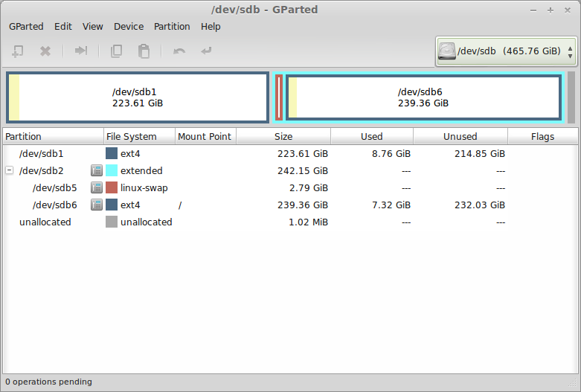
Task: Click the lock icon beside /dev/sdb6
Action: click(x=97, y=205)
